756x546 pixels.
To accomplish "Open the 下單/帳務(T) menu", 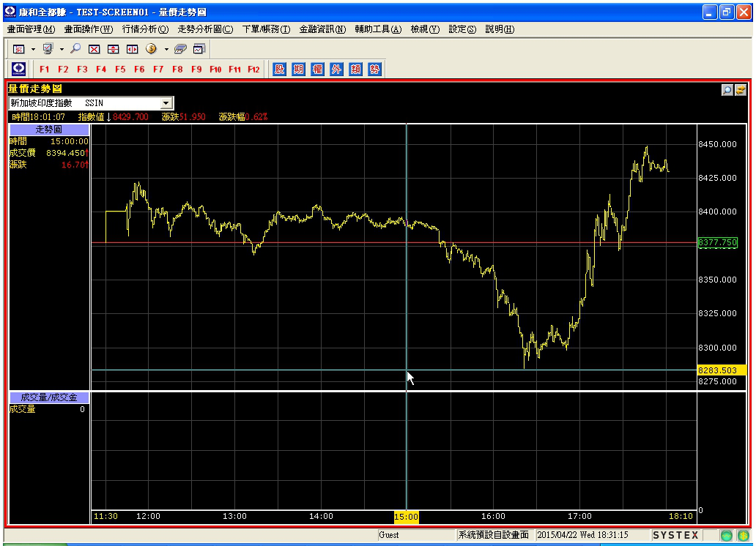I will coord(266,29).
